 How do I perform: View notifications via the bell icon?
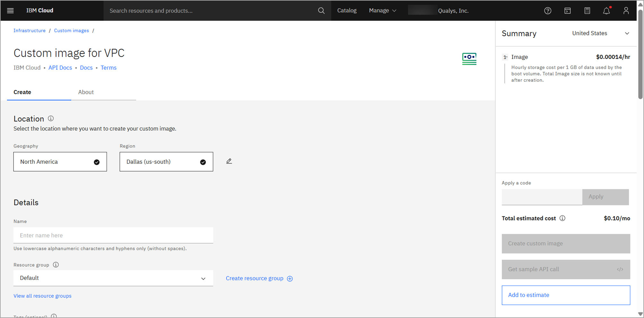[x=606, y=11]
